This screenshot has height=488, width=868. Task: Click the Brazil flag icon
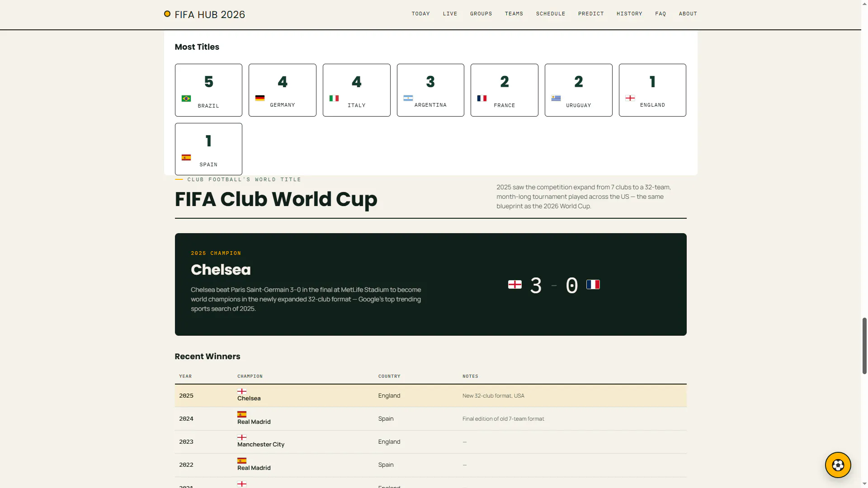point(186,99)
